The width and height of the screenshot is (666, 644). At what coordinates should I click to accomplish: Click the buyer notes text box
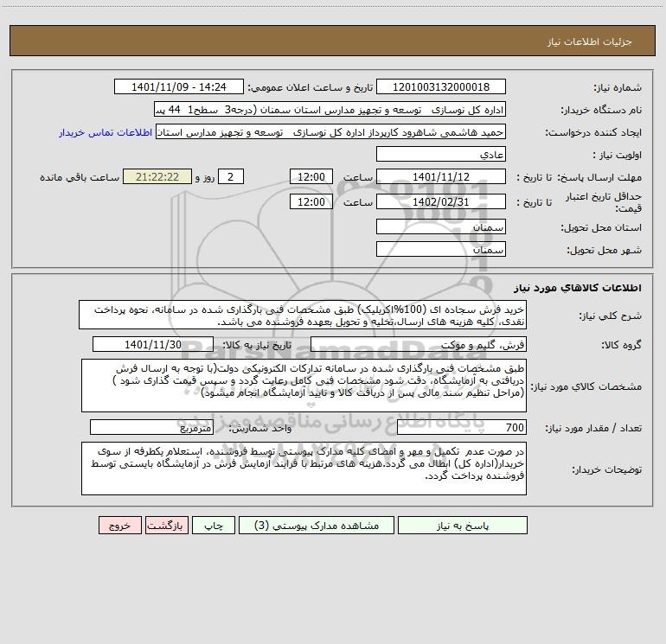coord(304,469)
